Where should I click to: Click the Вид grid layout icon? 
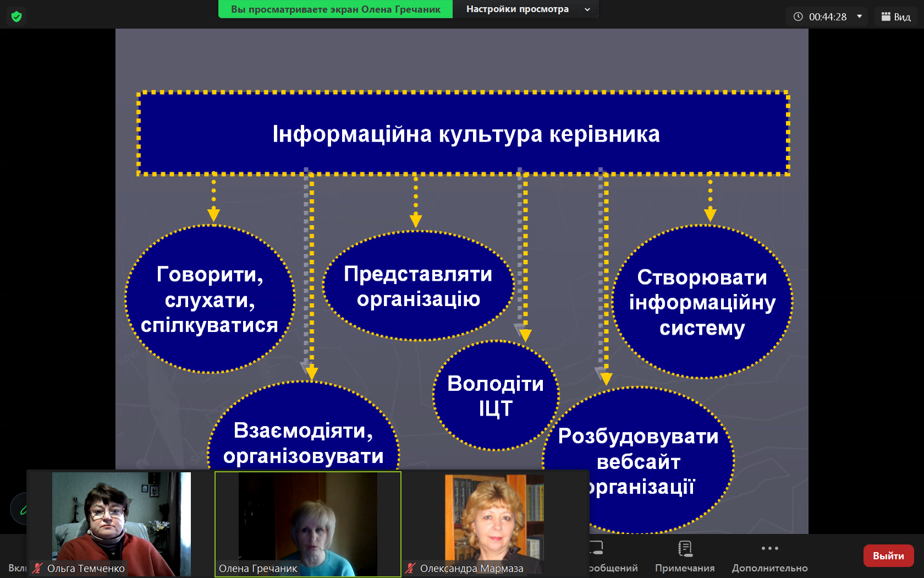pos(886,17)
